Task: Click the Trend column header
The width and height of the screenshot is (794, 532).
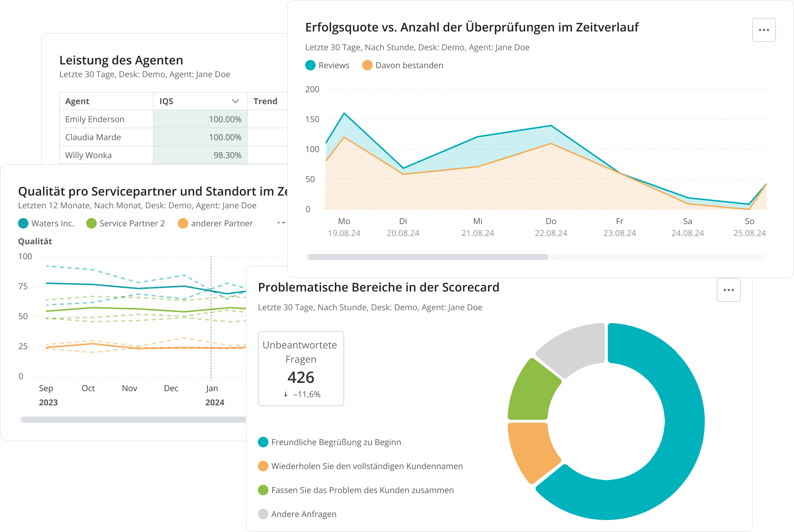Action: click(265, 101)
